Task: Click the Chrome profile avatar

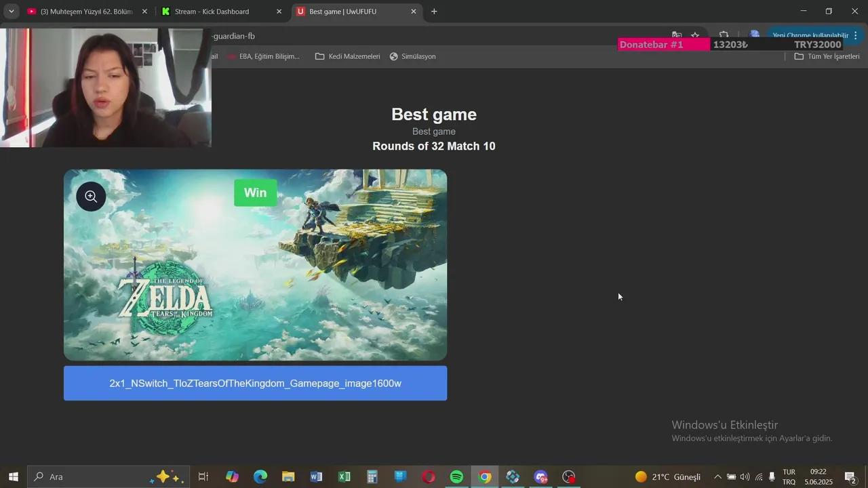Action: click(754, 35)
